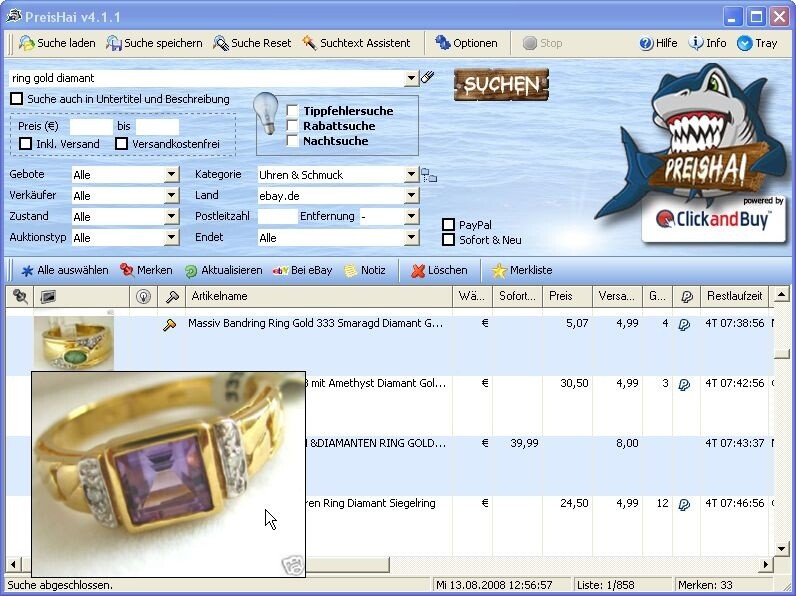
Task: Sort by Artikelname column header
Action: point(319,296)
